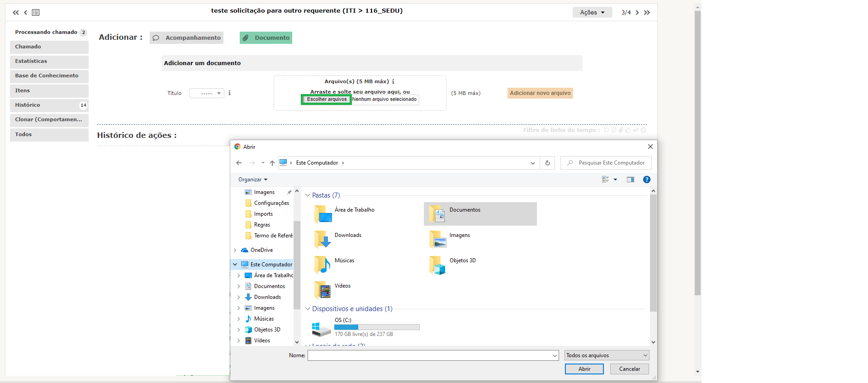Image resolution: width=868 pixels, height=383 pixels.
Task: Open the ticket list view icon
Action: 36,13
